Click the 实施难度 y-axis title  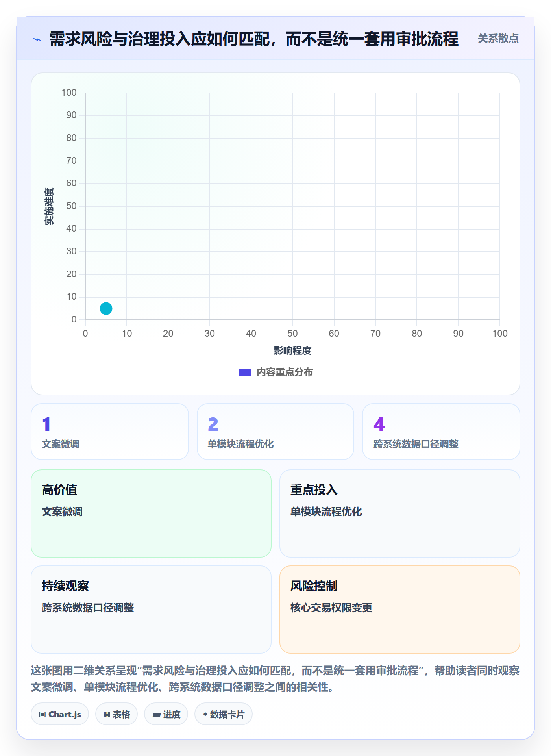pos(49,206)
